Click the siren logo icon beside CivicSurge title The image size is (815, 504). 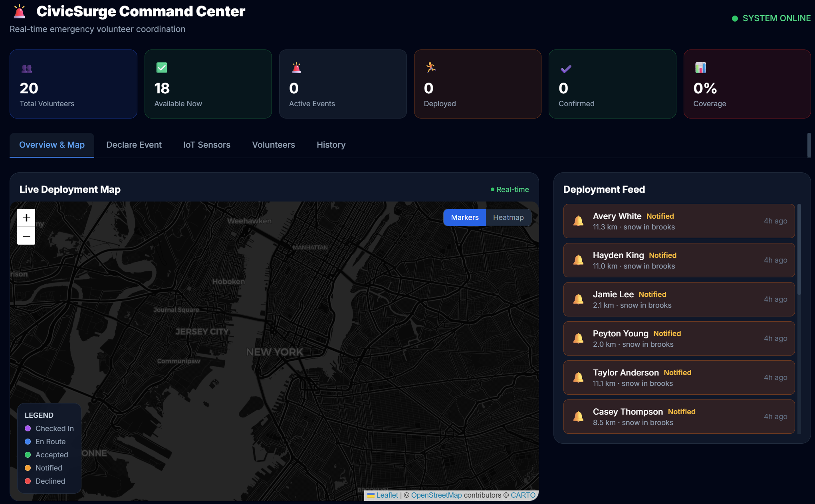click(19, 12)
